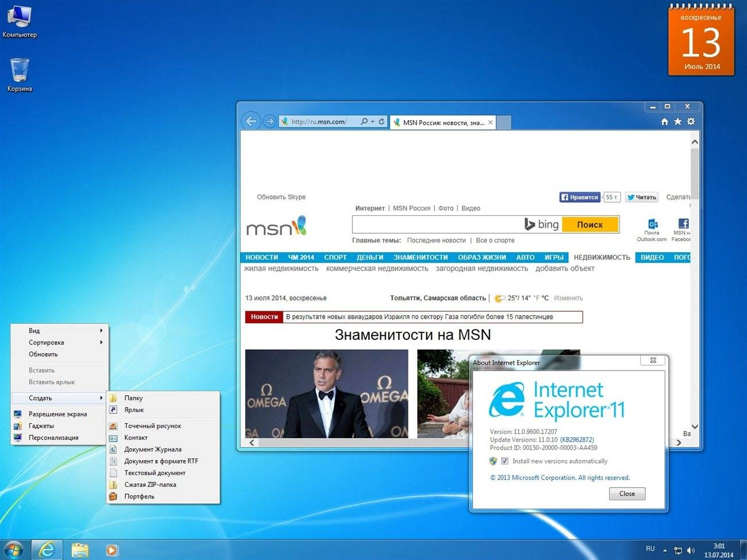Screen dimensions: 747x560
Task: Create new Документ в формате RTF
Action: click(163, 461)
